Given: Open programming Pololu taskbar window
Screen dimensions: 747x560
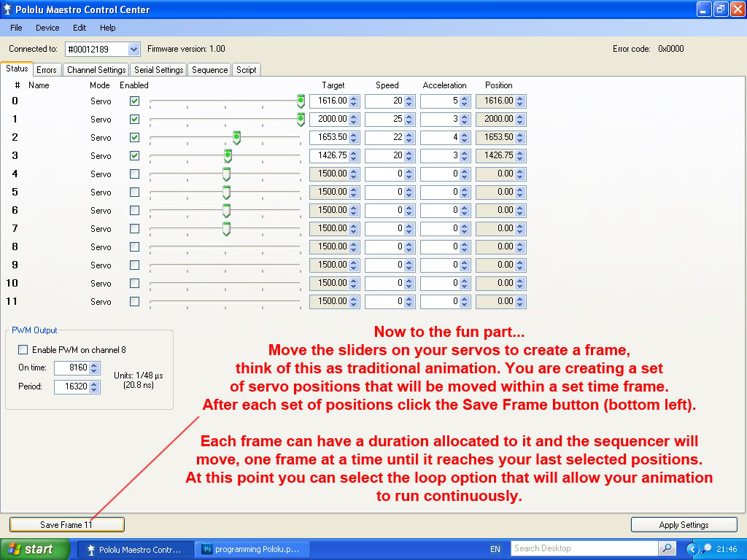Looking at the screenshot, I should click(x=254, y=549).
